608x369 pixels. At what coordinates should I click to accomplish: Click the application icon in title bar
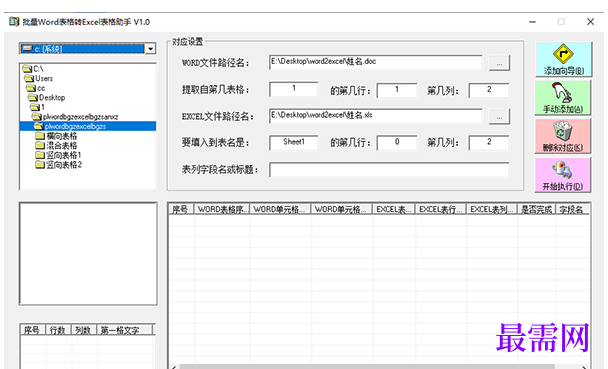[14, 22]
